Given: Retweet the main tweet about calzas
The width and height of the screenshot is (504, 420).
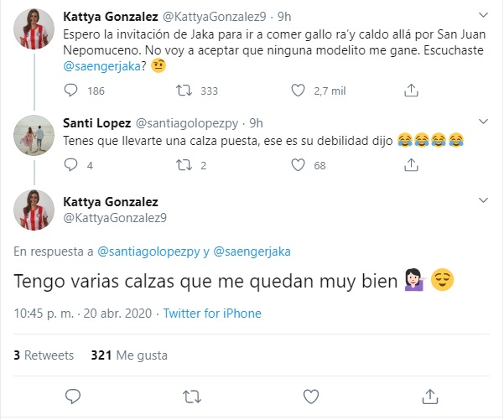Looking at the screenshot, I should (x=192, y=395).
